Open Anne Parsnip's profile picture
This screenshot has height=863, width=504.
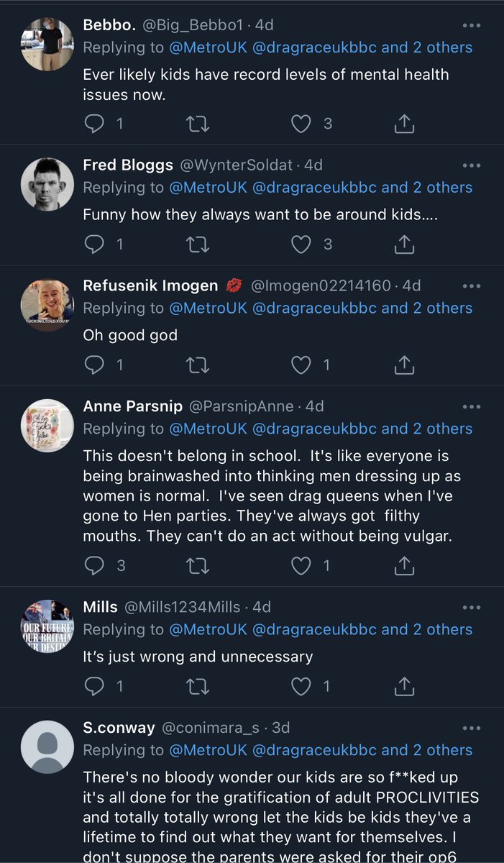pos(47,425)
